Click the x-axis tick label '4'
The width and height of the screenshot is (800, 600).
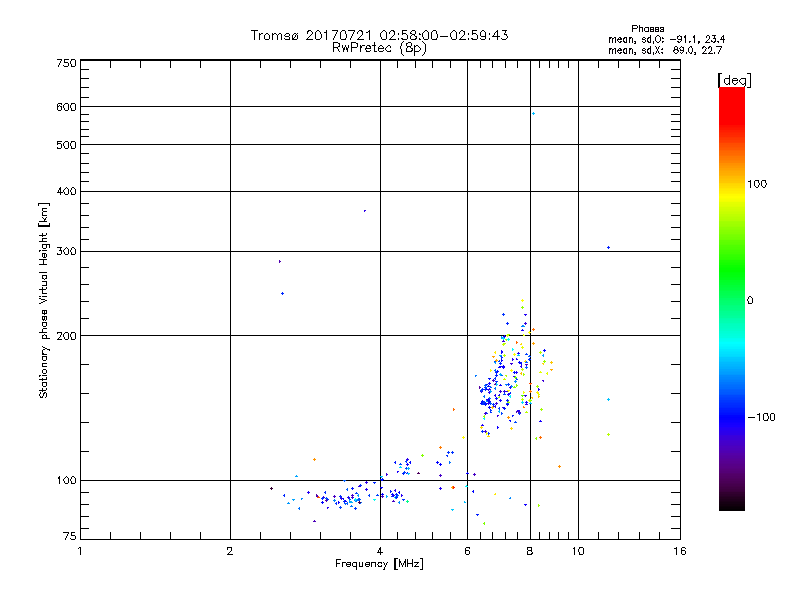pos(380,551)
